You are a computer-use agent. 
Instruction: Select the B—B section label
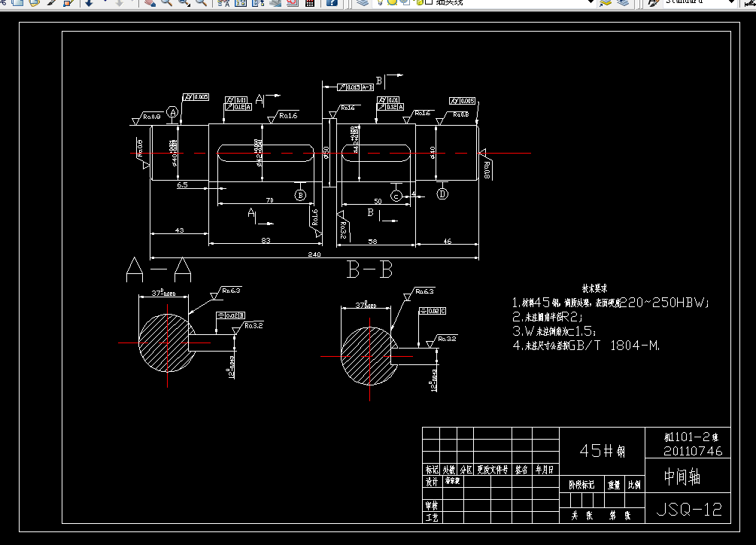click(370, 269)
